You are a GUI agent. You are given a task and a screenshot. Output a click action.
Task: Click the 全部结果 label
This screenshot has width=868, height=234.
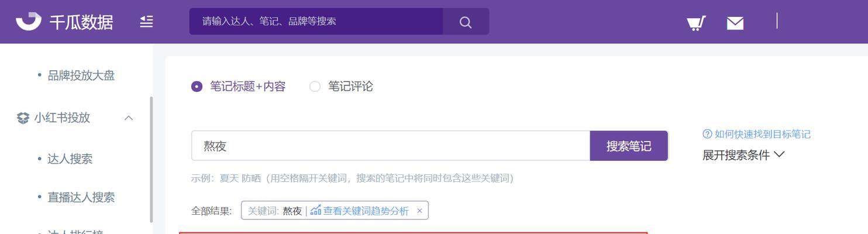click(x=212, y=211)
